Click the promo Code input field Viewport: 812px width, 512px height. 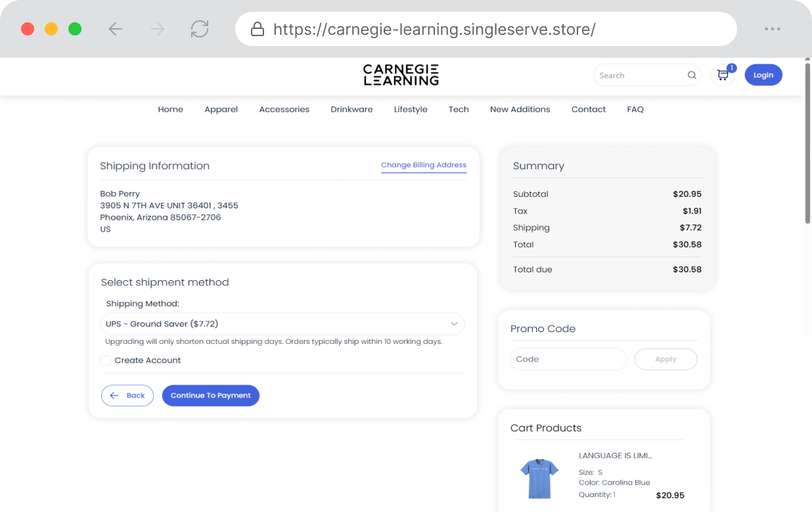[568, 359]
